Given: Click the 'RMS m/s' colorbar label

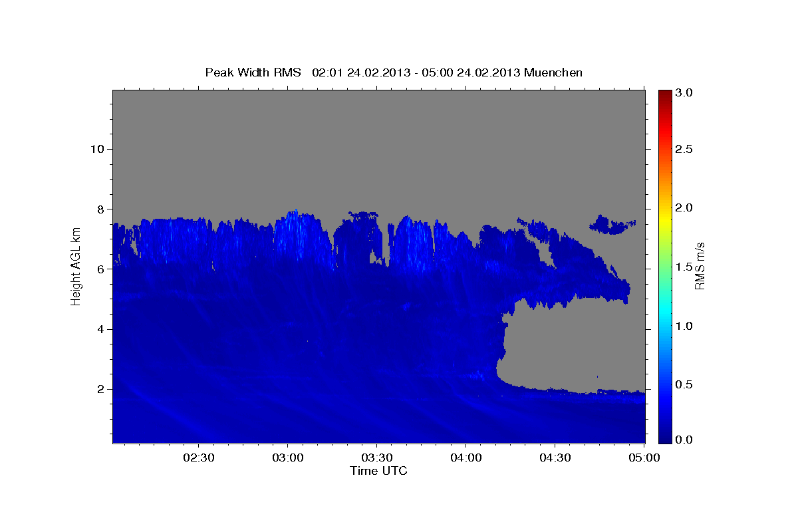Looking at the screenshot, I should click(x=699, y=266).
